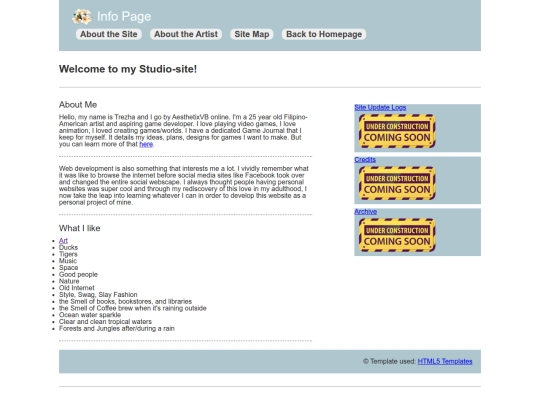The height and width of the screenshot is (405, 540).
Task: Click 'Style, Swag, Slay Fashion' list item
Action: 98,295
